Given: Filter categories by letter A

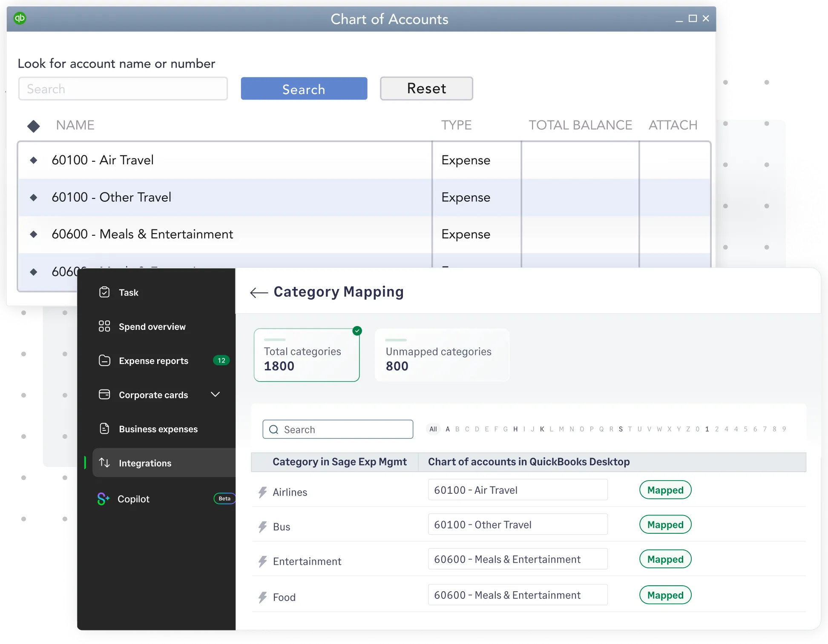Looking at the screenshot, I should (447, 429).
